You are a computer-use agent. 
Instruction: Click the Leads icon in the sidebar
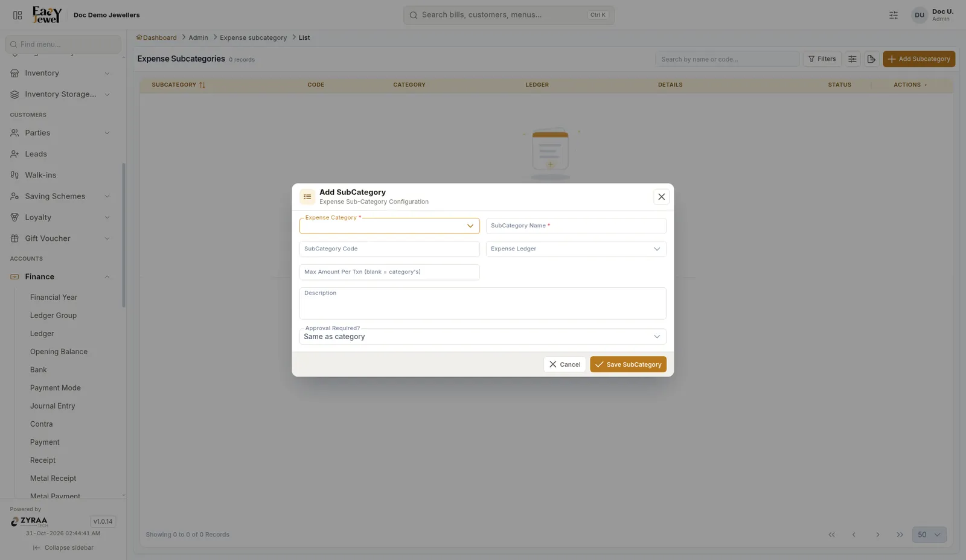(x=14, y=154)
